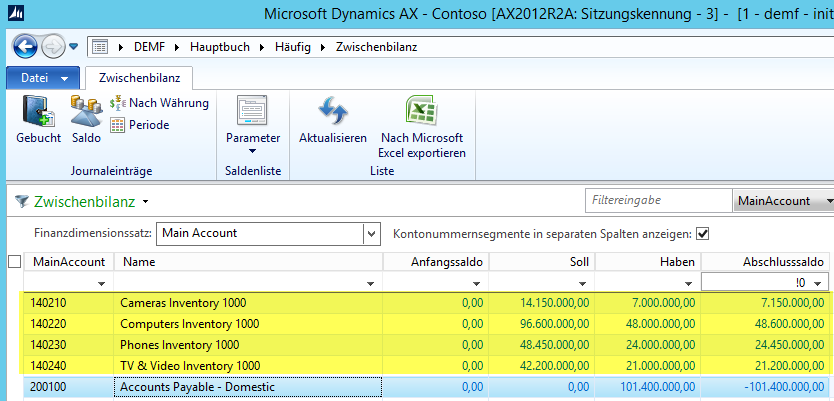
Task: Toggle Kontonummernsegmente in separaten Spalten checkbox
Action: 702,233
